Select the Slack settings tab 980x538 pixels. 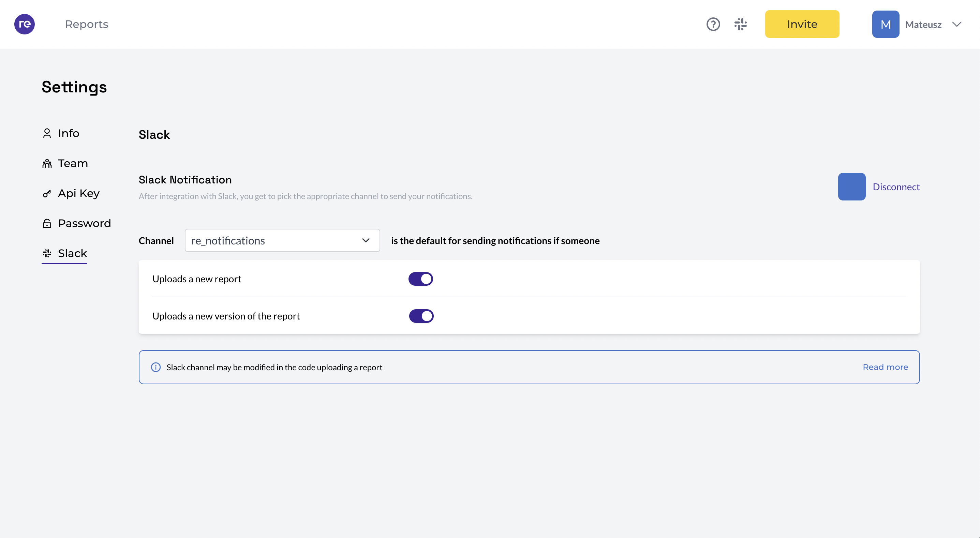pyautogui.click(x=65, y=253)
